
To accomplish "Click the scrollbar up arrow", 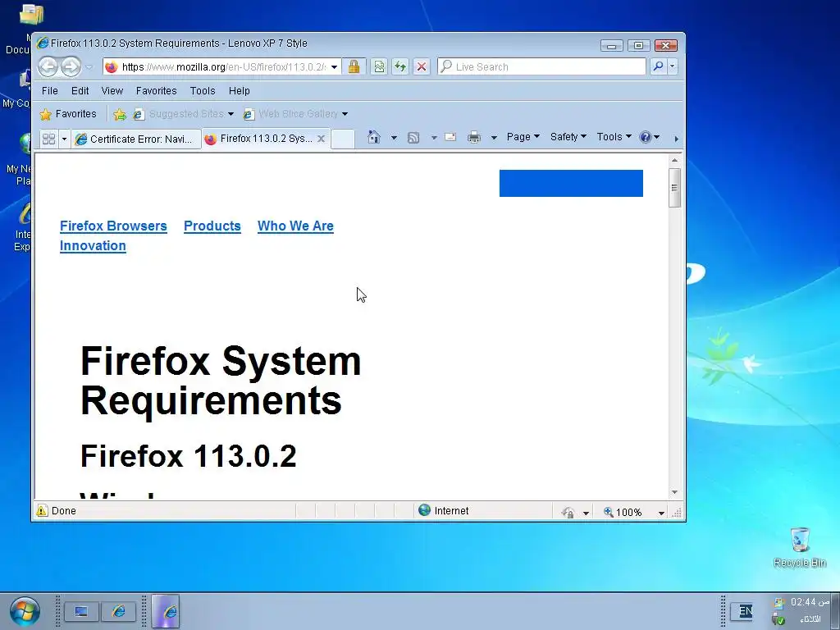I will [x=674, y=160].
